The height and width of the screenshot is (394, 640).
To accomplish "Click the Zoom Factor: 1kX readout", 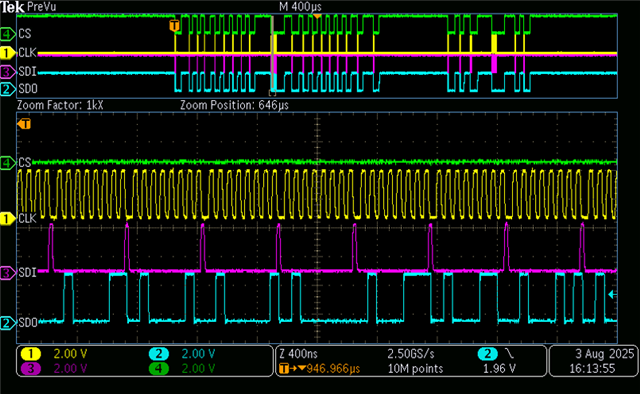I will click(x=60, y=105).
